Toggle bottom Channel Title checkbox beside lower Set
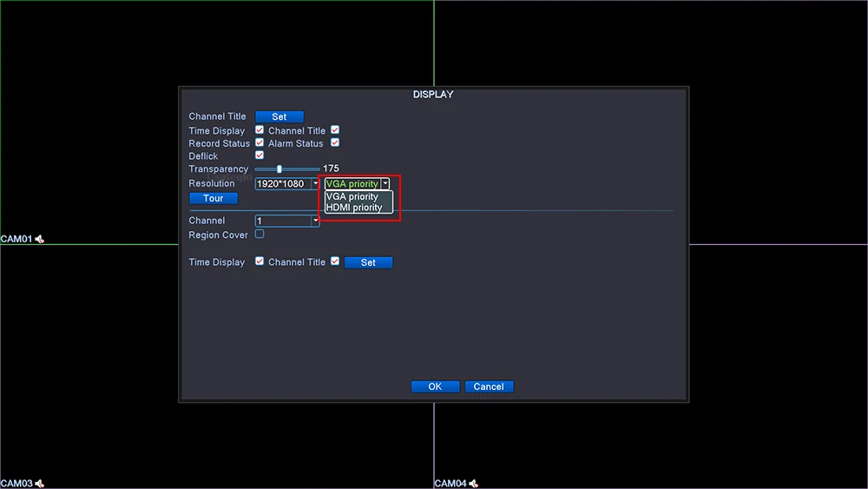This screenshot has height=489, width=868. click(x=335, y=261)
